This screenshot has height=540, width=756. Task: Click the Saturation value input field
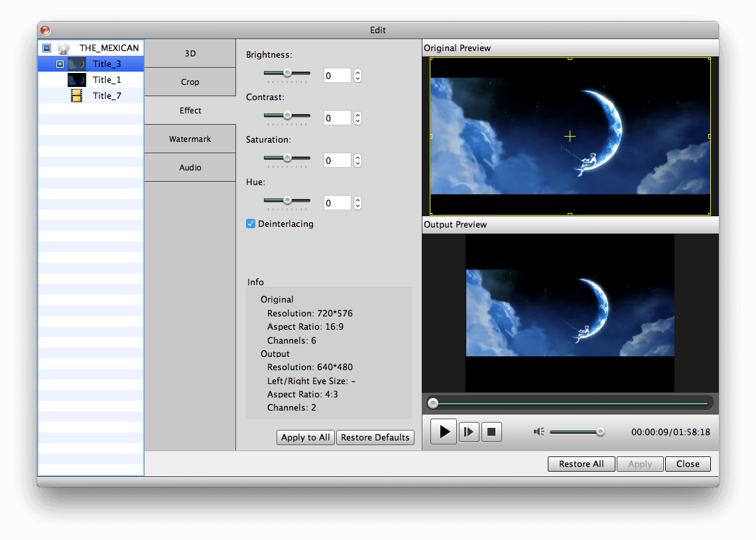tap(338, 161)
